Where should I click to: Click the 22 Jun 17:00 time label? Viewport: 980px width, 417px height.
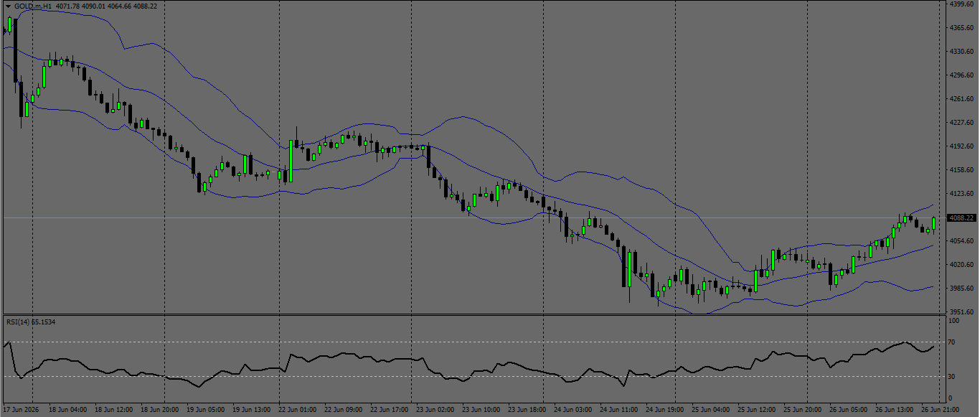pos(390,409)
